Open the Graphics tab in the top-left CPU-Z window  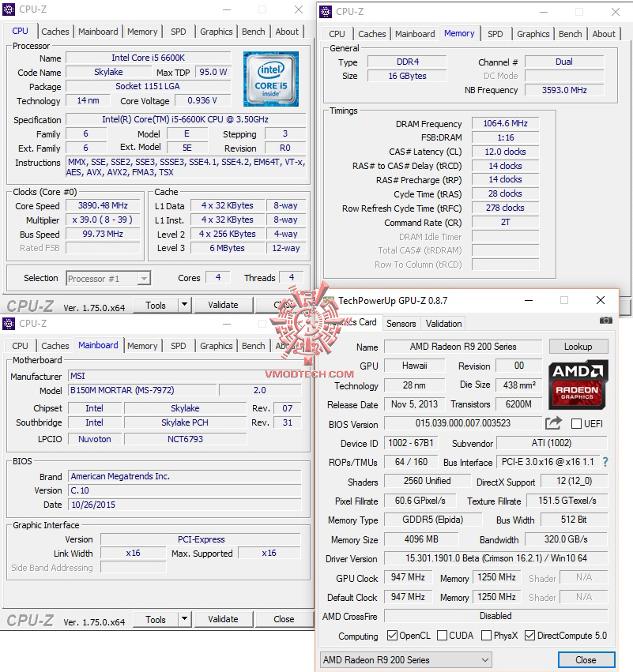217,32
